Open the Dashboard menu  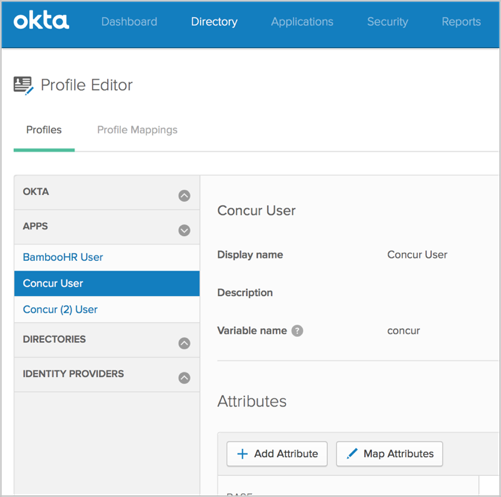click(x=129, y=22)
